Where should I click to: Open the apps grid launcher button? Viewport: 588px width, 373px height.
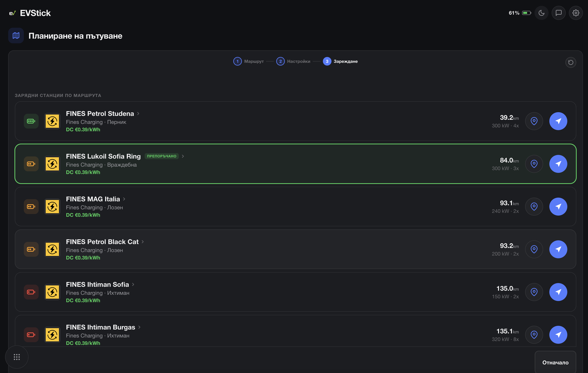tap(17, 357)
